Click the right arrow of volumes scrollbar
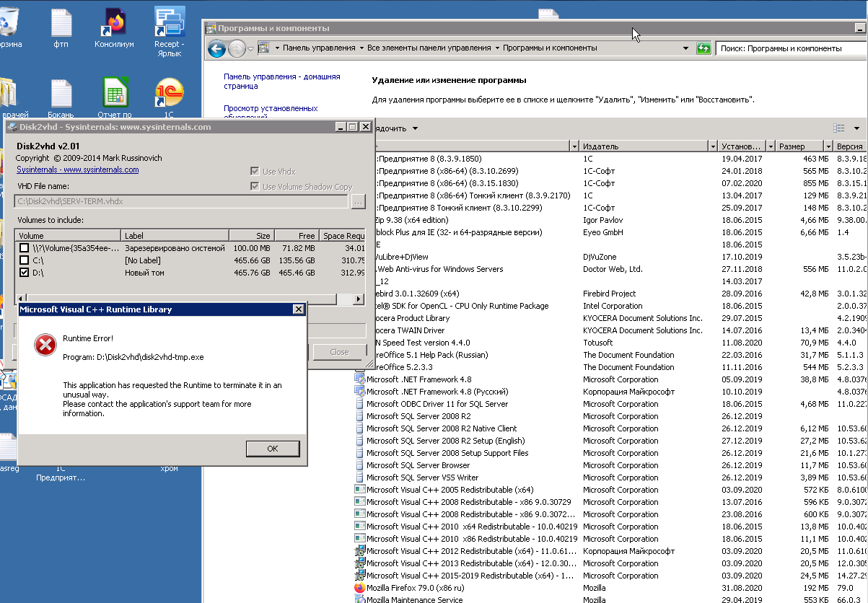 pyautogui.click(x=359, y=299)
